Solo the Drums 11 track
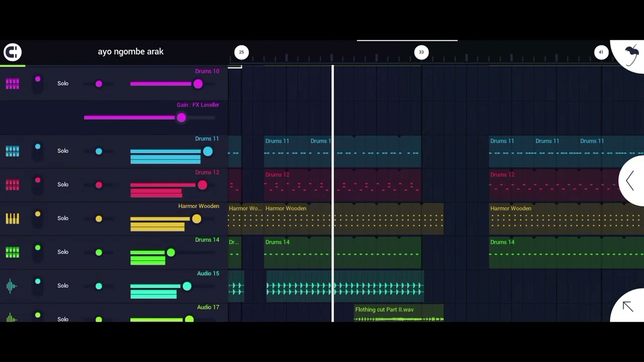 63,151
